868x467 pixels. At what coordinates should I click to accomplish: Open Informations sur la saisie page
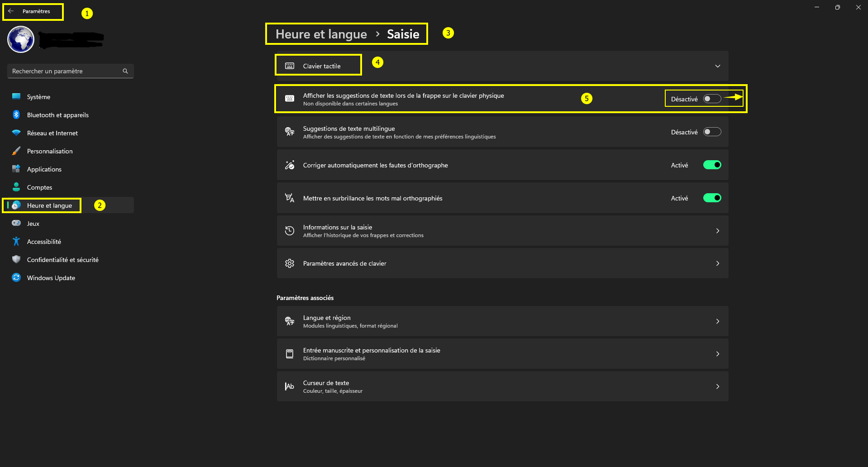click(502, 231)
